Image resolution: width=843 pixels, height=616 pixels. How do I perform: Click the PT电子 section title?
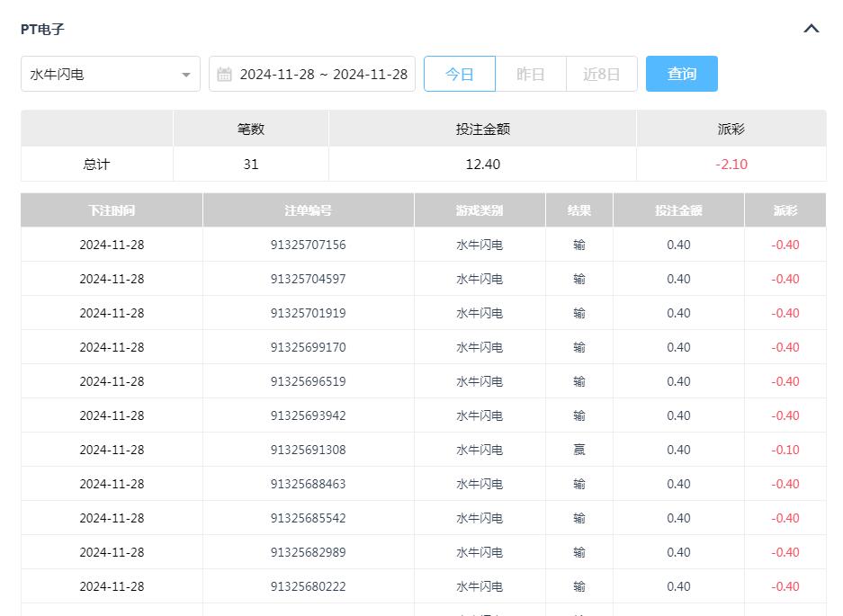(42, 28)
